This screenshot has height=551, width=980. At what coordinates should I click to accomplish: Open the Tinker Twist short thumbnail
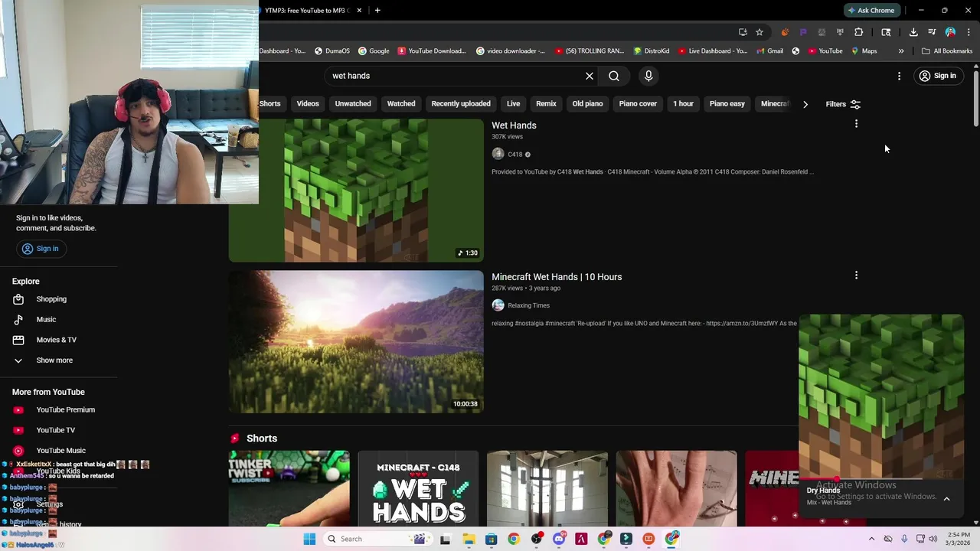(x=289, y=489)
